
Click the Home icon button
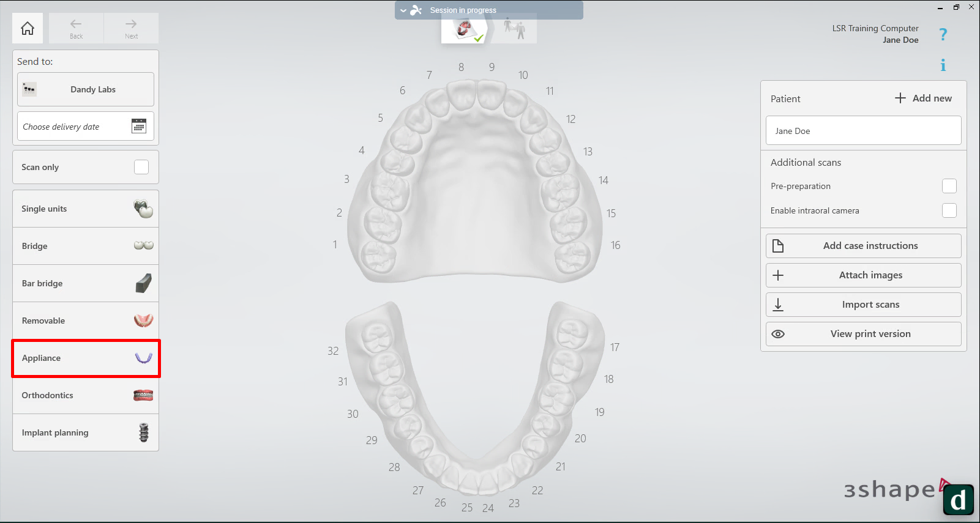pyautogui.click(x=28, y=28)
